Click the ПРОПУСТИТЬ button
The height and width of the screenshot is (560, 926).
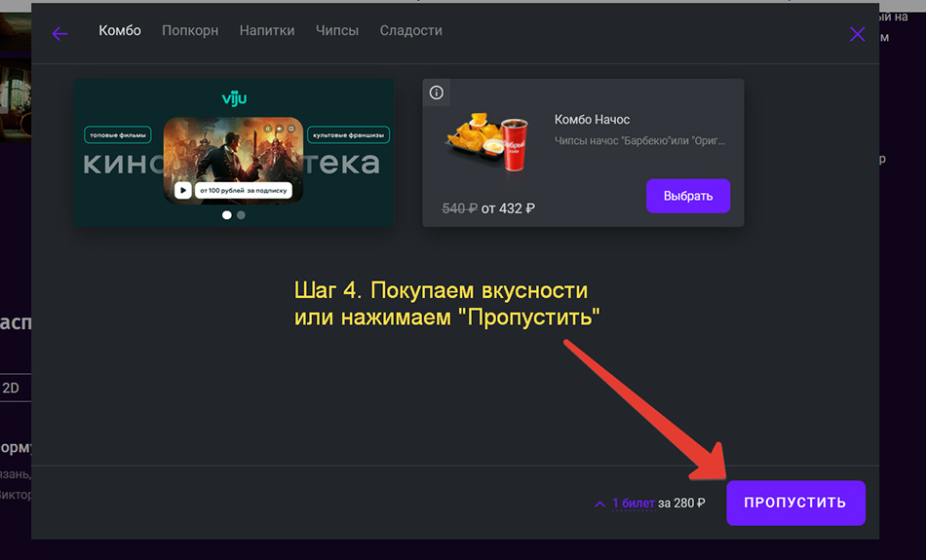[795, 503]
